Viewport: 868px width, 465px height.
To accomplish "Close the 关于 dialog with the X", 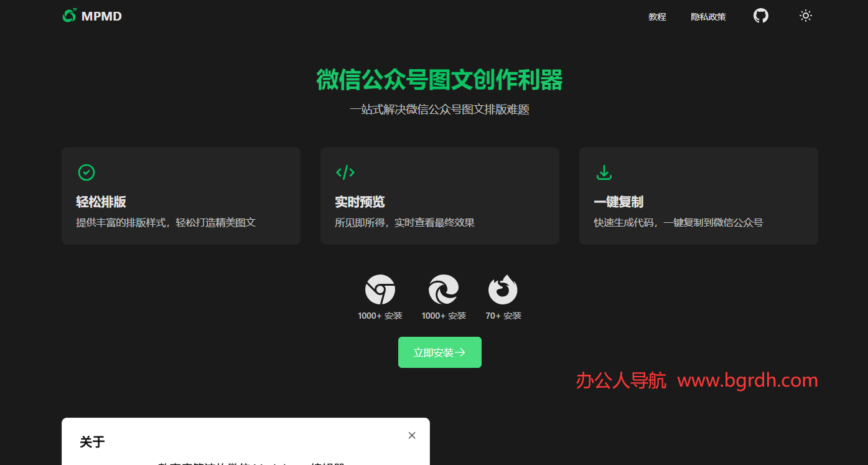I will 411,435.
